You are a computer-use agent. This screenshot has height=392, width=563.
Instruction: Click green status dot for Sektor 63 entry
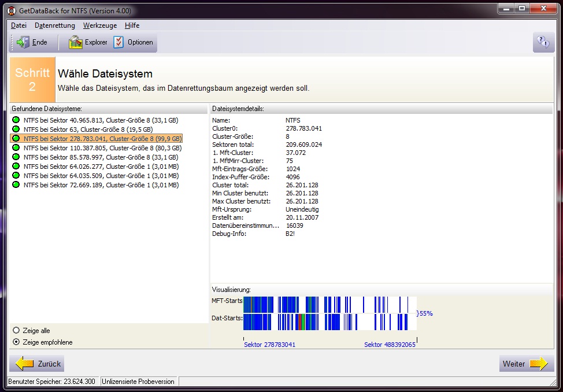click(16, 129)
